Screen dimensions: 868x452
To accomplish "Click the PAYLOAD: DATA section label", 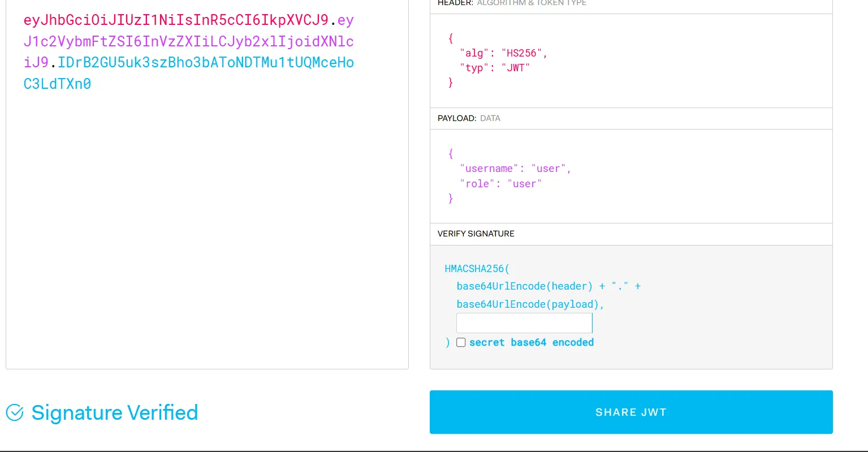I will (x=469, y=118).
